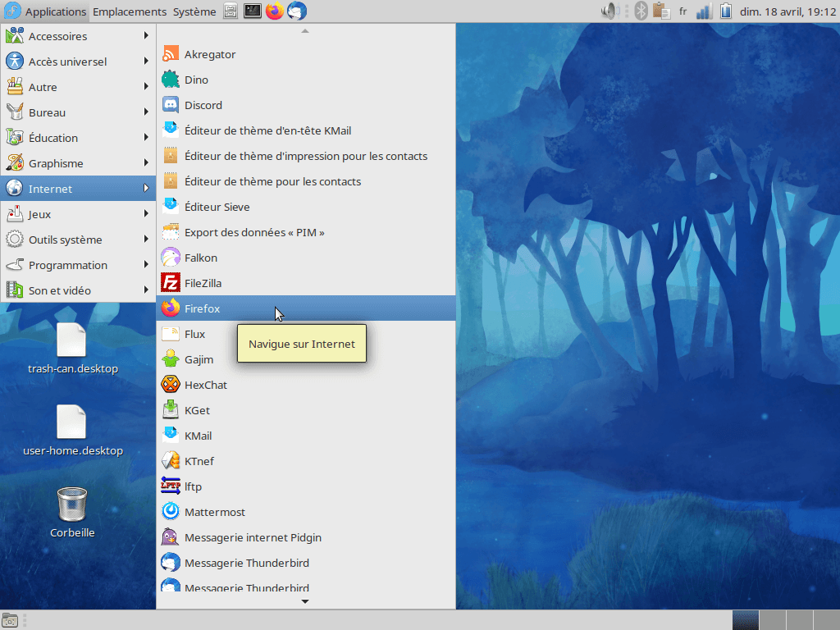Open HexChat IRC client
The image size is (840, 630).
(x=306, y=386)
